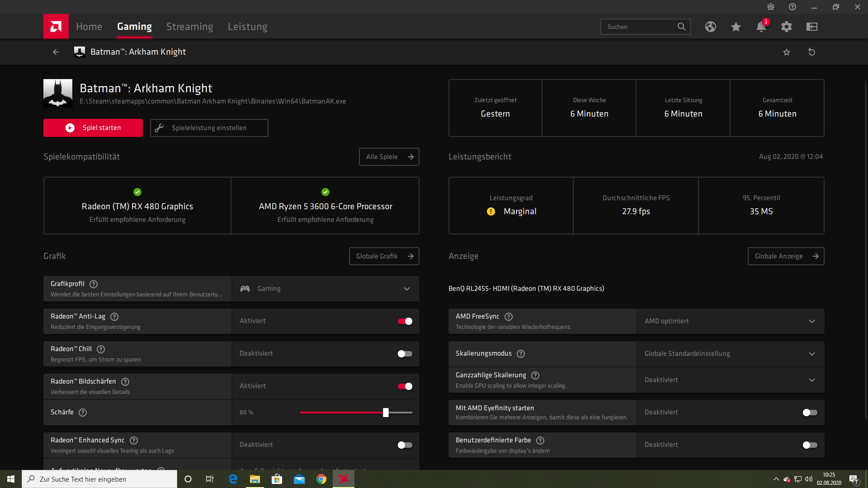This screenshot has width=868, height=488.
Task: Click the Spiel starten button
Action: pyautogui.click(x=93, y=128)
